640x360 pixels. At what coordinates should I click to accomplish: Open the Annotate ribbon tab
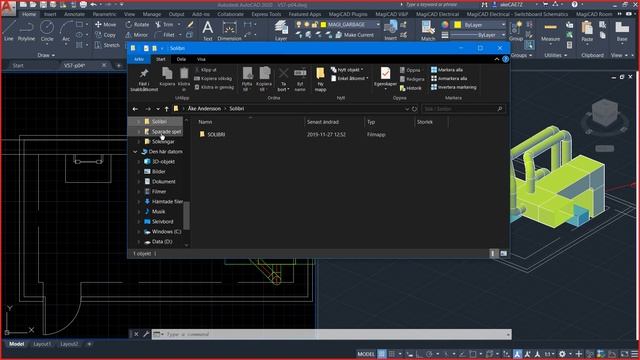pos(74,14)
